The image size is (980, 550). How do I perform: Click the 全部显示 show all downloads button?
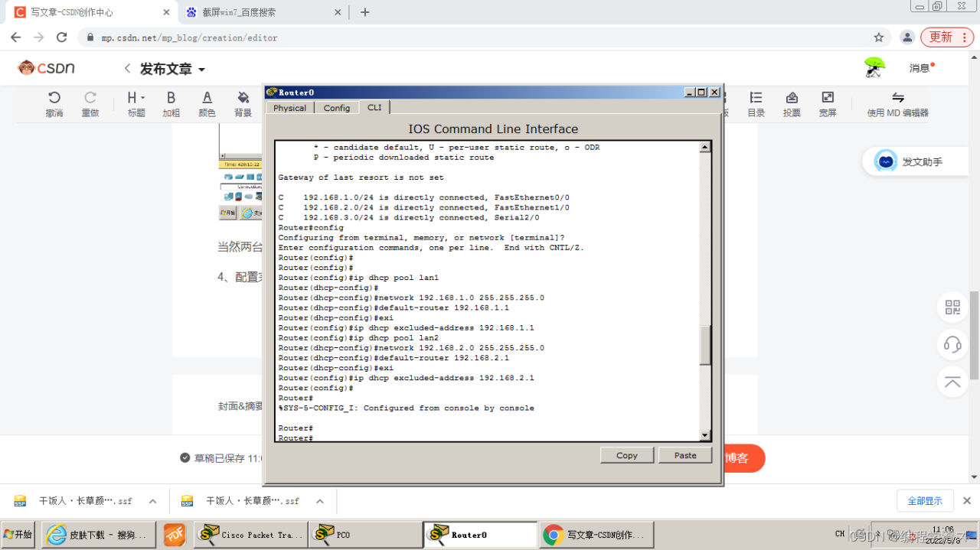(925, 501)
